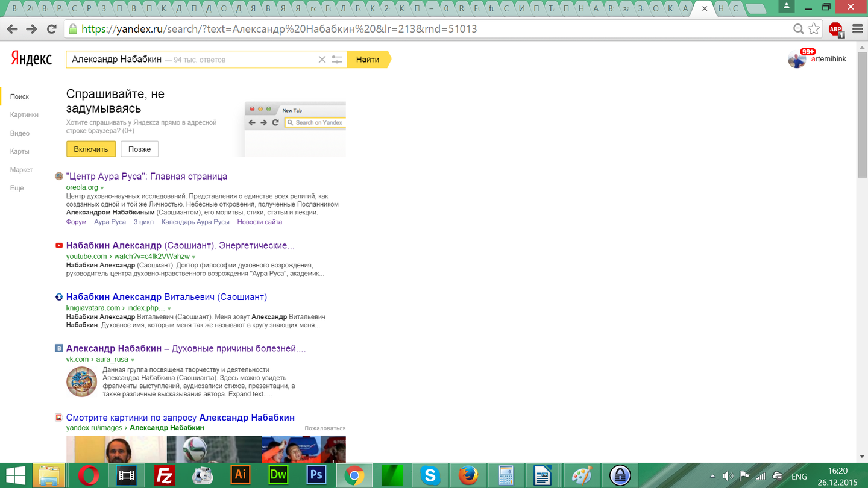The height and width of the screenshot is (488, 868).
Task: Switch to the Картинки search section
Action: point(24,115)
